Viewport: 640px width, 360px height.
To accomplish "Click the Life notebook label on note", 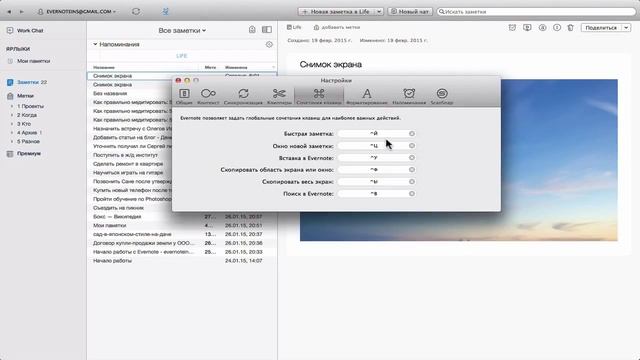I will click(x=294, y=27).
